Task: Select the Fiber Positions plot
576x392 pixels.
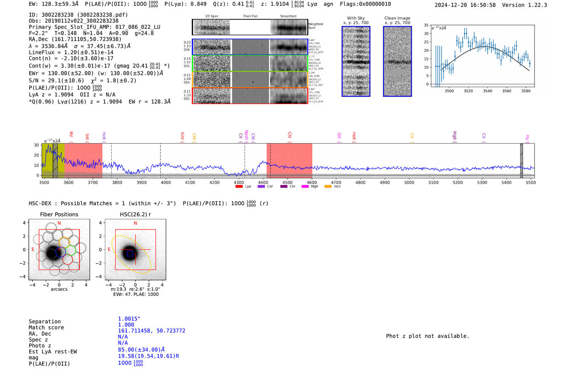Action: tap(59, 250)
